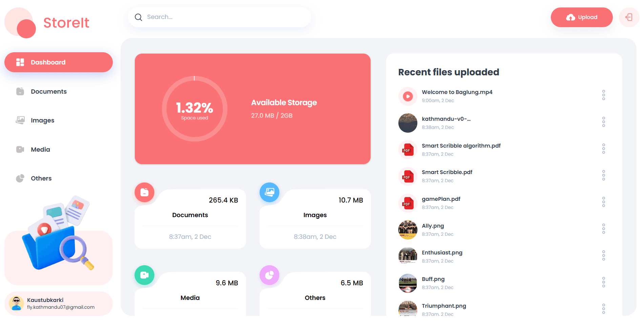The image size is (644, 324).
Task: Click the search magnifier icon
Action: pos(139,17)
